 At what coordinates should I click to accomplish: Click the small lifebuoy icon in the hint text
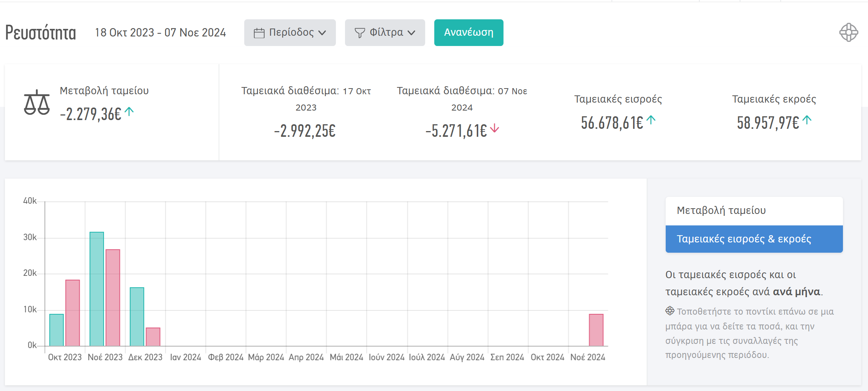[x=670, y=311]
